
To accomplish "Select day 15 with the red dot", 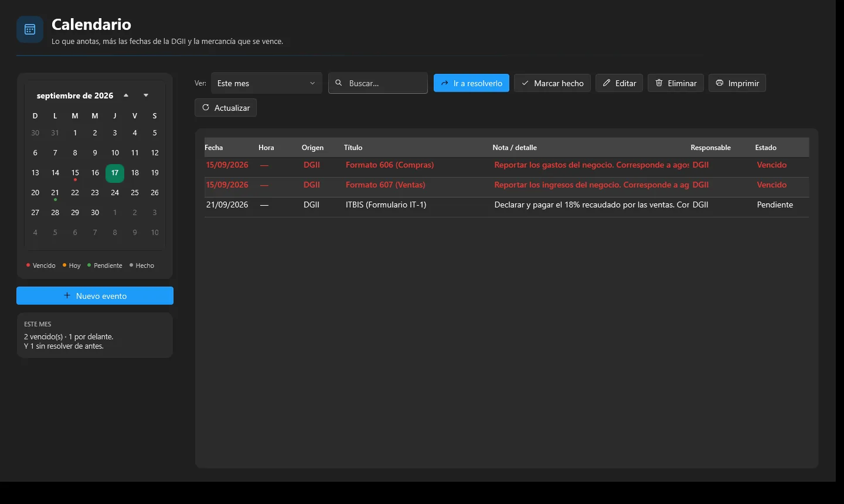I will coord(75,173).
